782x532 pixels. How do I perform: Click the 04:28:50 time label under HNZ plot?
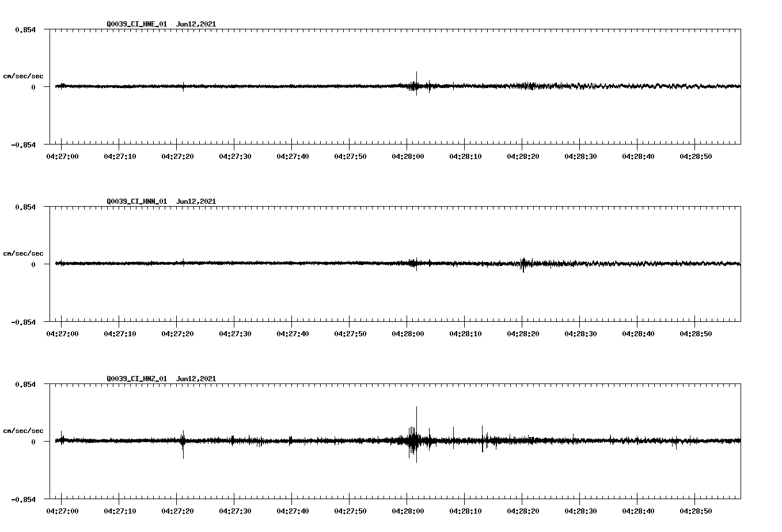point(696,511)
